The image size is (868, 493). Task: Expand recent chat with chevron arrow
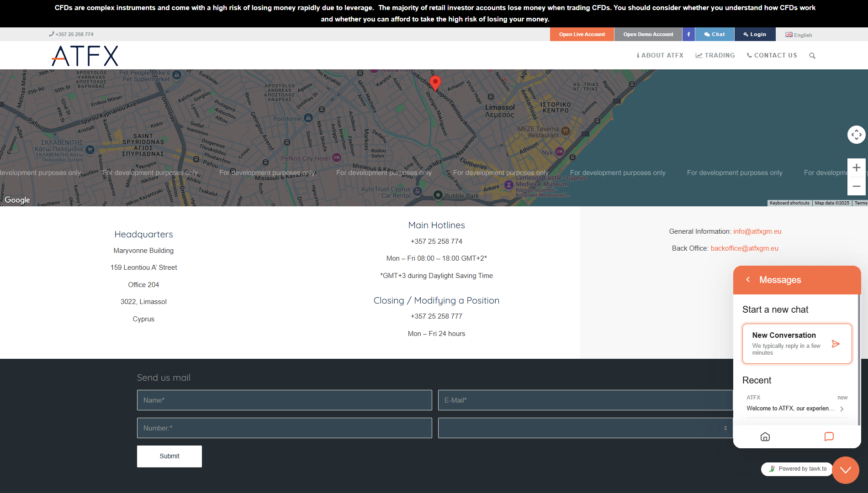pos(842,409)
